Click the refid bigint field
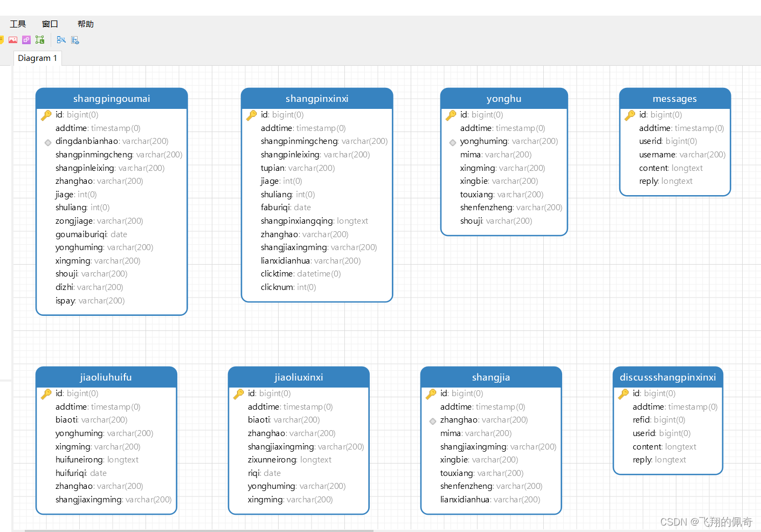 click(659, 420)
